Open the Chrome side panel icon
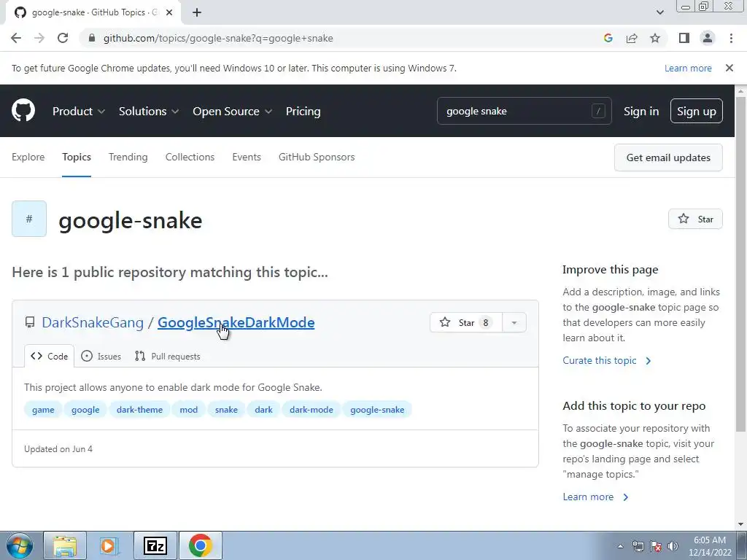The height and width of the screenshot is (560, 747). pyautogui.click(x=684, y=38)
